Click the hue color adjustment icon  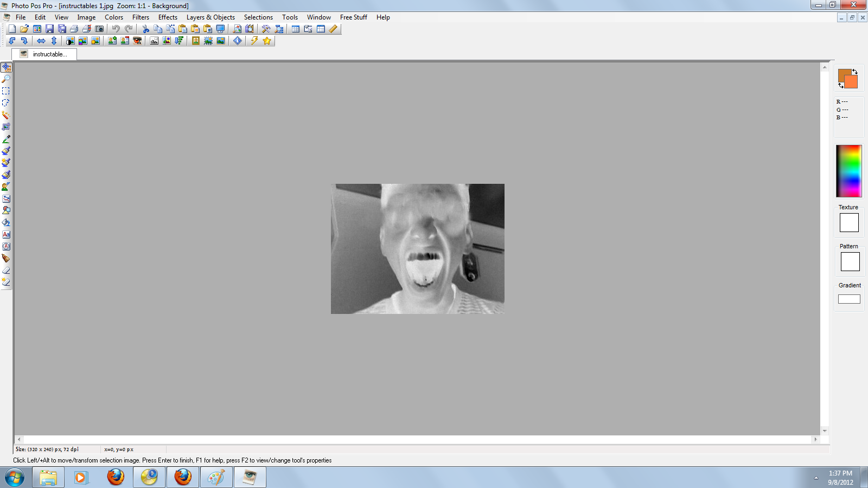(x=83, y=41)
